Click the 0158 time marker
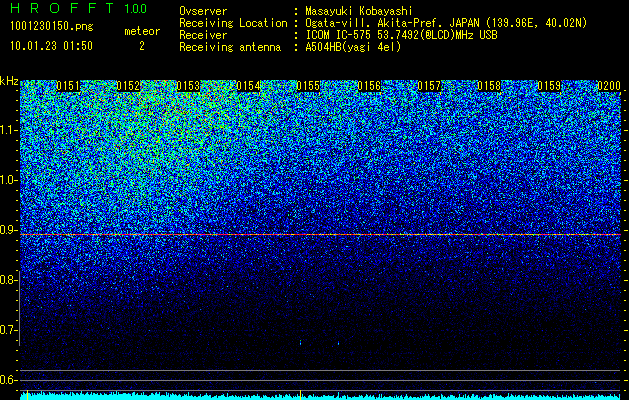Image resolution: width=629 pixels, height=400 pixels. point(489,86)
